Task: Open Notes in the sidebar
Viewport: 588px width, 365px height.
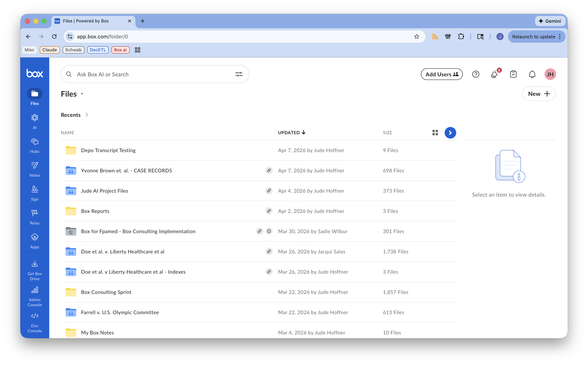Action: pyautogui.click(x=35, y=169)
